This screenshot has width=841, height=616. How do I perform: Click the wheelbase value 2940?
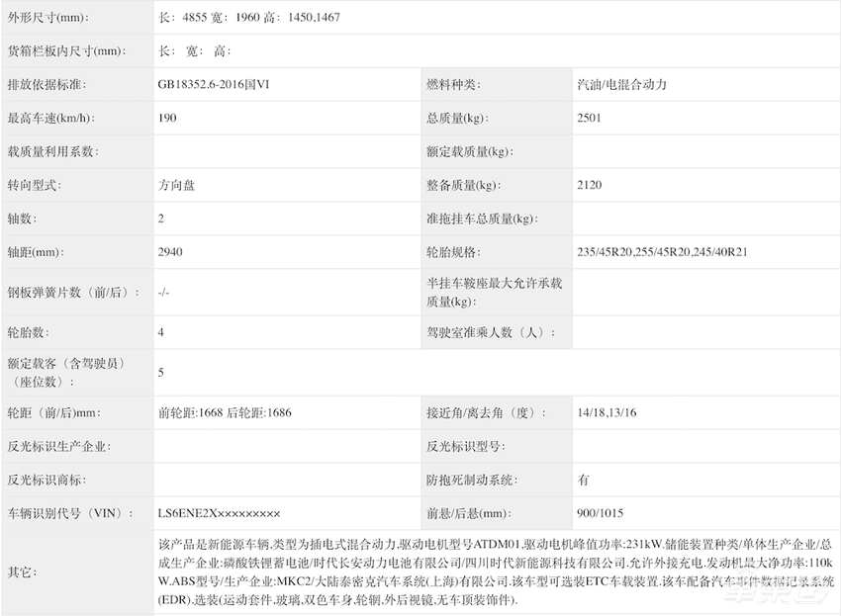tap(173, 251)
